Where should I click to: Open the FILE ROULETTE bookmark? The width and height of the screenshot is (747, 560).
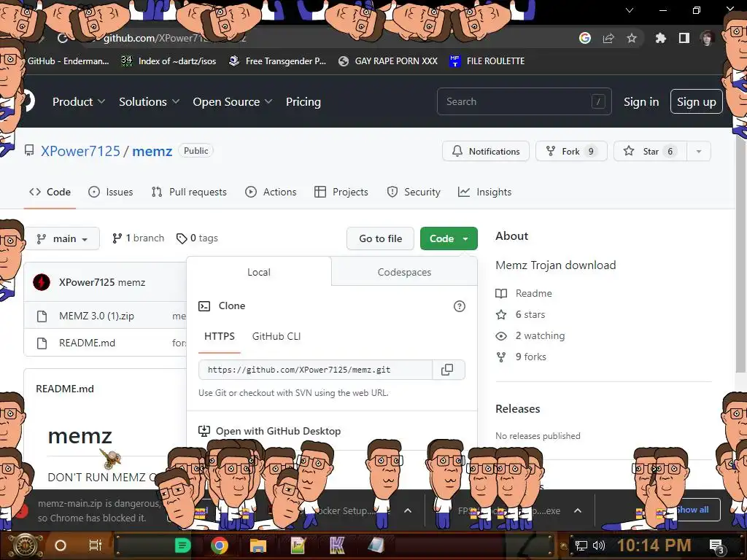[487, 61]
